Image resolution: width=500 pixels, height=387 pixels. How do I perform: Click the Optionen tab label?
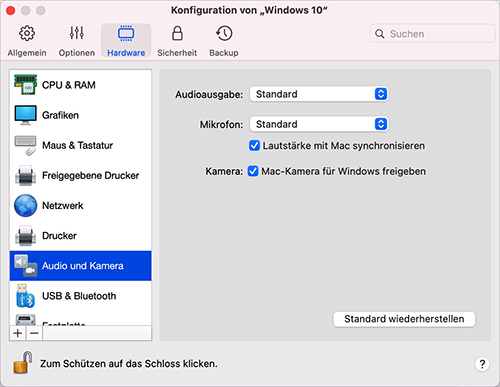point(77,53)
